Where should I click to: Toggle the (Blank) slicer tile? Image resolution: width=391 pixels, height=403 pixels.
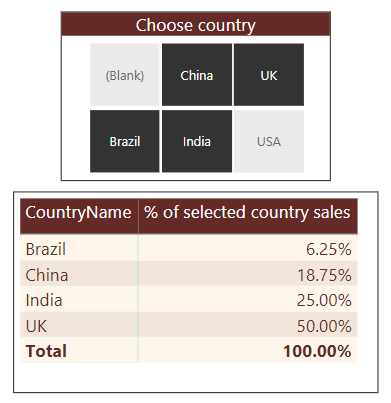[x=125, y=75]
